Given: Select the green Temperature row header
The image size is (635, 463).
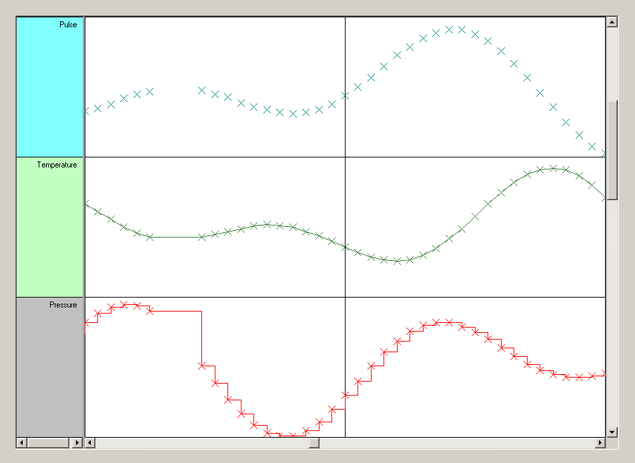Looking at the screenshot, I should click(x=50, y=227).
